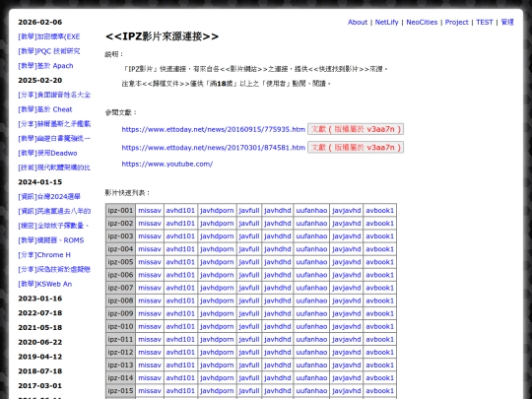Open the missav link in row ipz-009

(150, 313)
